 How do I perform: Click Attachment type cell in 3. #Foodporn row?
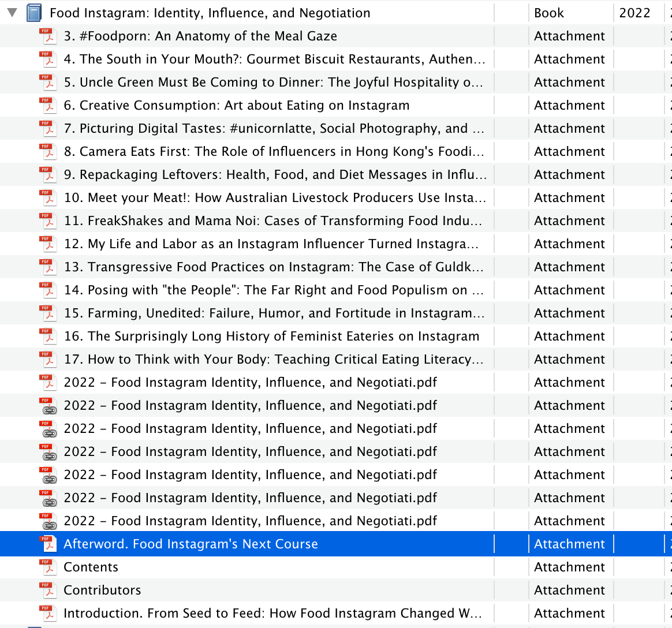pyautogui.click(x=570, y=36)
